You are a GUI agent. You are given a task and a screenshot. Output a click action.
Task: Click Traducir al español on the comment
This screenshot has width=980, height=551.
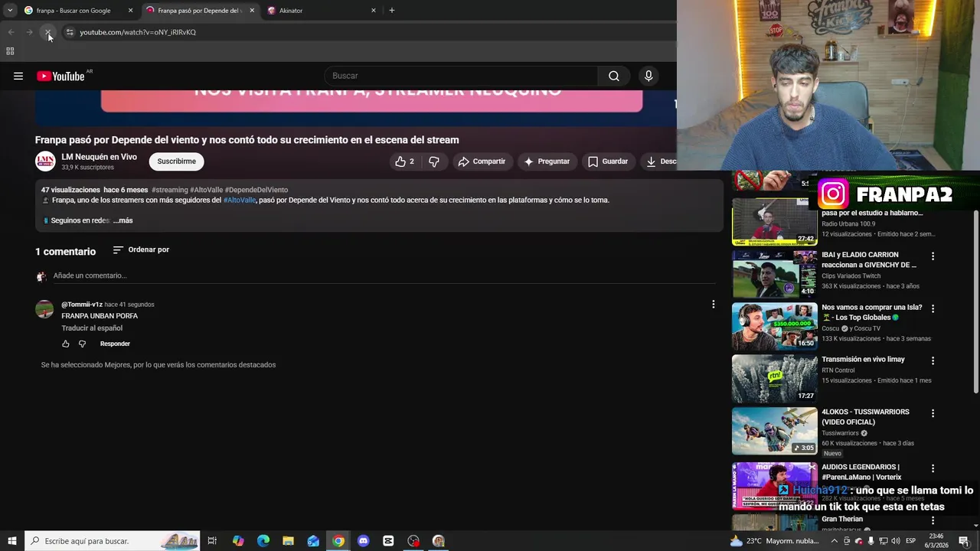point(92,328)
